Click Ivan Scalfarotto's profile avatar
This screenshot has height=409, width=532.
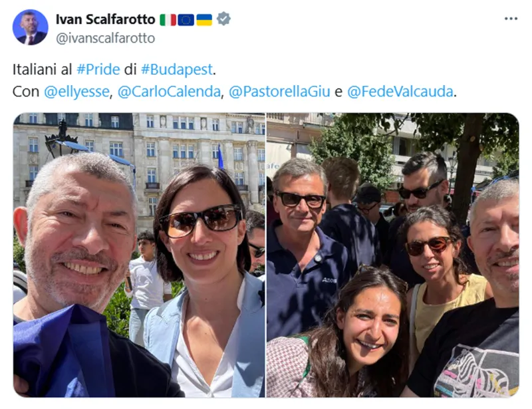click(x=30, y=27)
